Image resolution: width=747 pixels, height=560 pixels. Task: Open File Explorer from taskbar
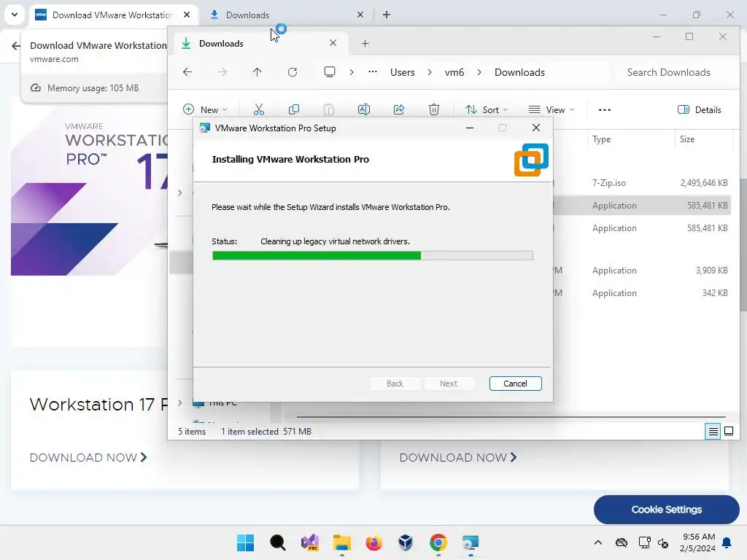pyautogui.click(x=342, y=542)
